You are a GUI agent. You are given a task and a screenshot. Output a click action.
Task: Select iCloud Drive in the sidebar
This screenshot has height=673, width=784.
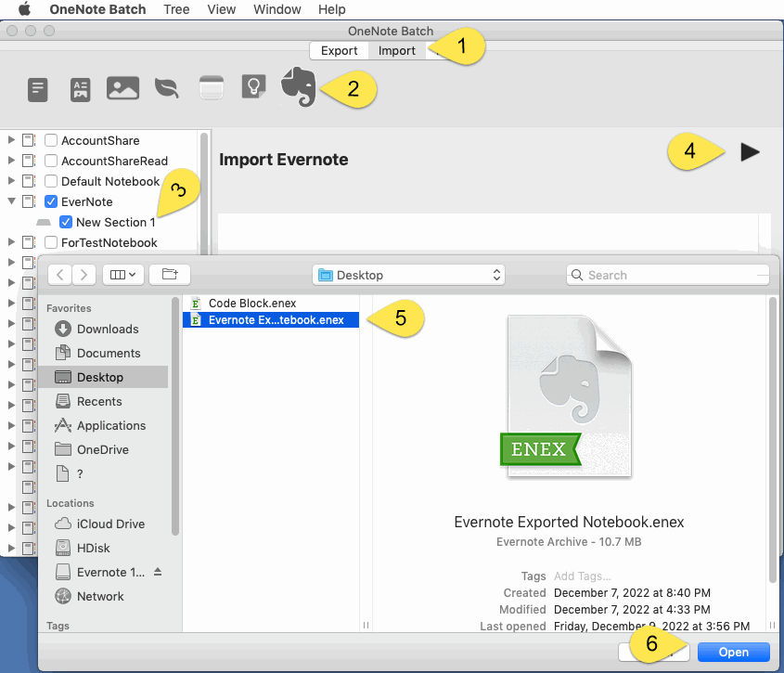[109, 524]
